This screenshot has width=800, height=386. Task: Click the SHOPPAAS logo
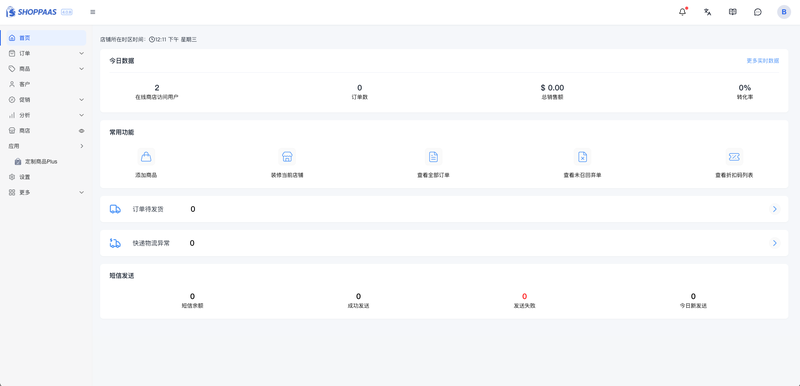coord(31,12)
